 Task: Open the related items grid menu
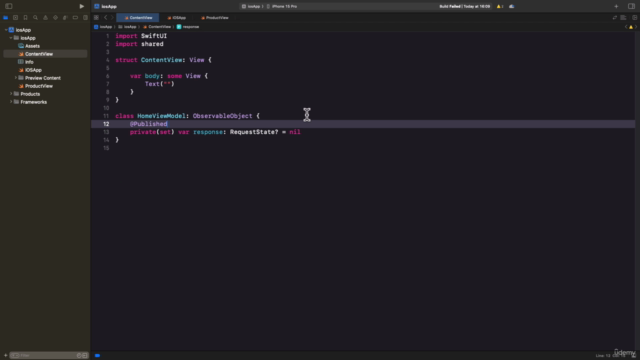[96, 18]
